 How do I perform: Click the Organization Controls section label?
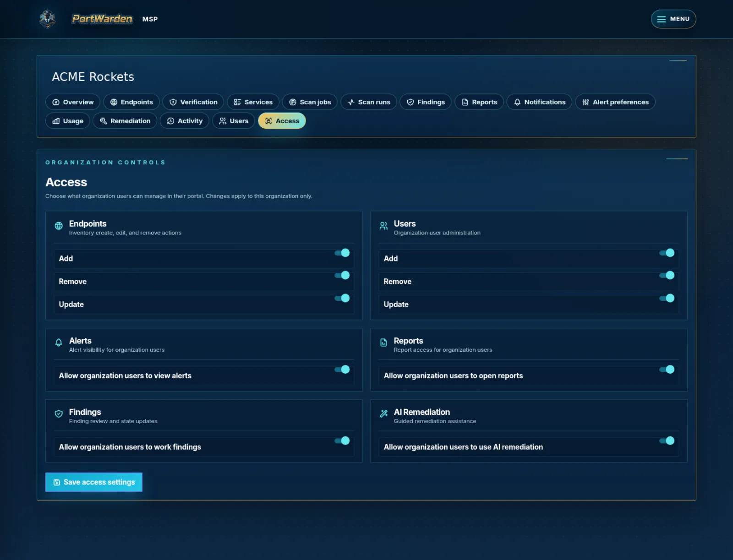point(105,163)
